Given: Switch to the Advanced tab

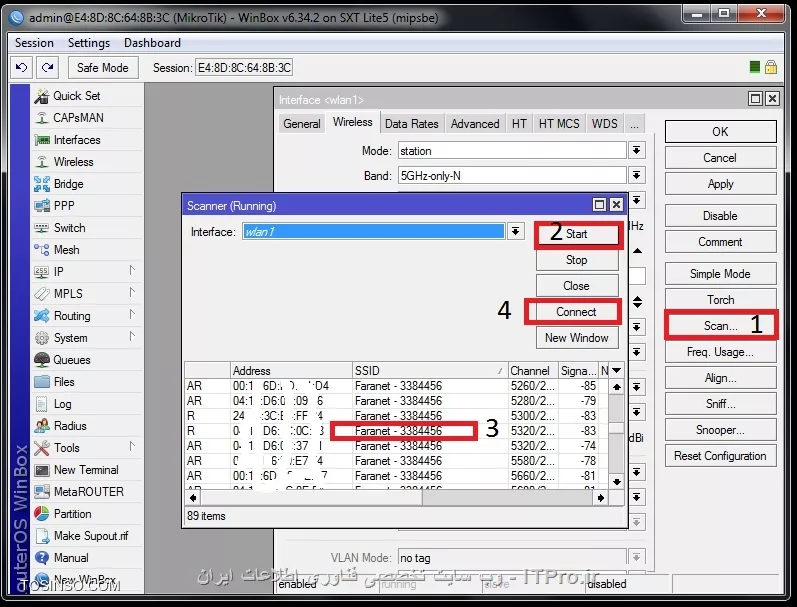Looking at the screenshot, I should pyautogui.click(x=475, y=124).
